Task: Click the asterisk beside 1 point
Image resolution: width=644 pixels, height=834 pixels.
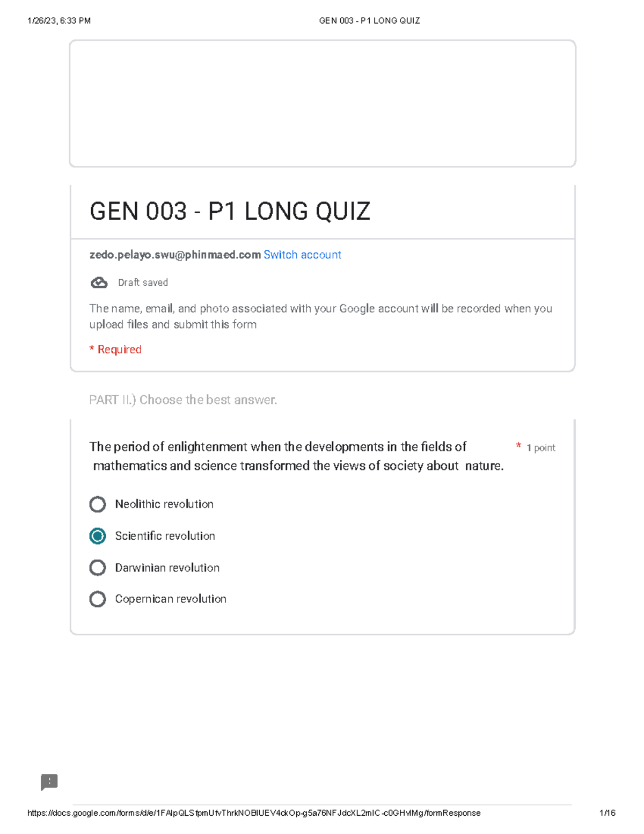Action: (x=518, y=445)
